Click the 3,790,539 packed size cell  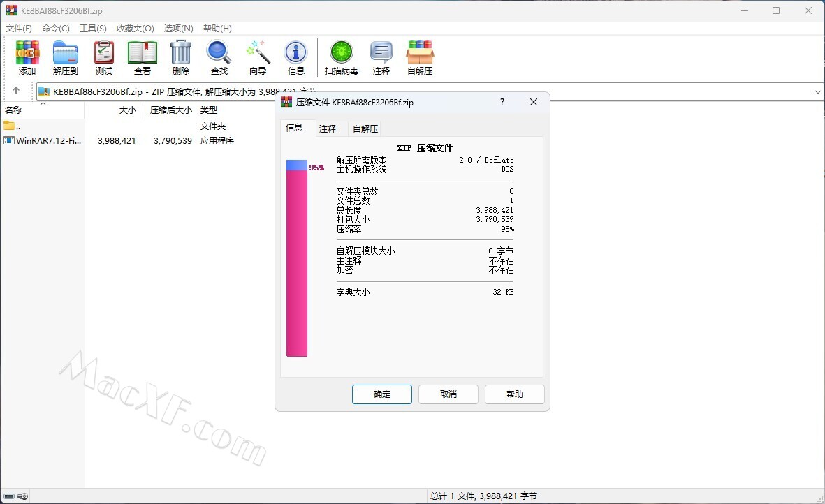(x=173, y=140)
